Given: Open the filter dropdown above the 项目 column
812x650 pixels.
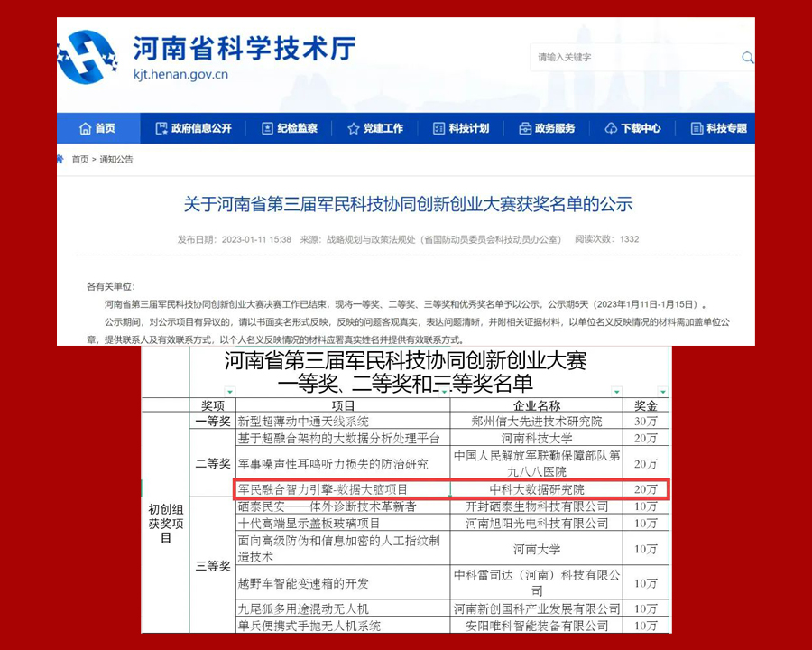Looking at the screenshot, I should [444, 391].
